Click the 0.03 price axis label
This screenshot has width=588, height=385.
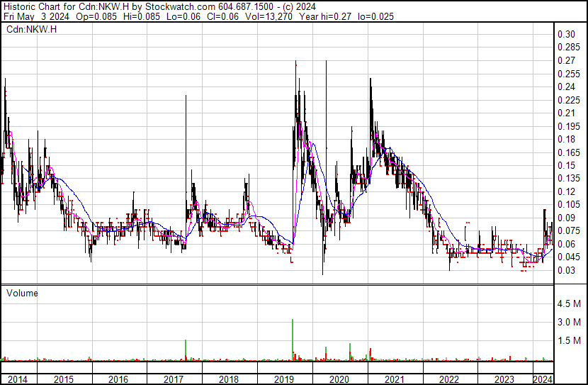tap(566, 270)
